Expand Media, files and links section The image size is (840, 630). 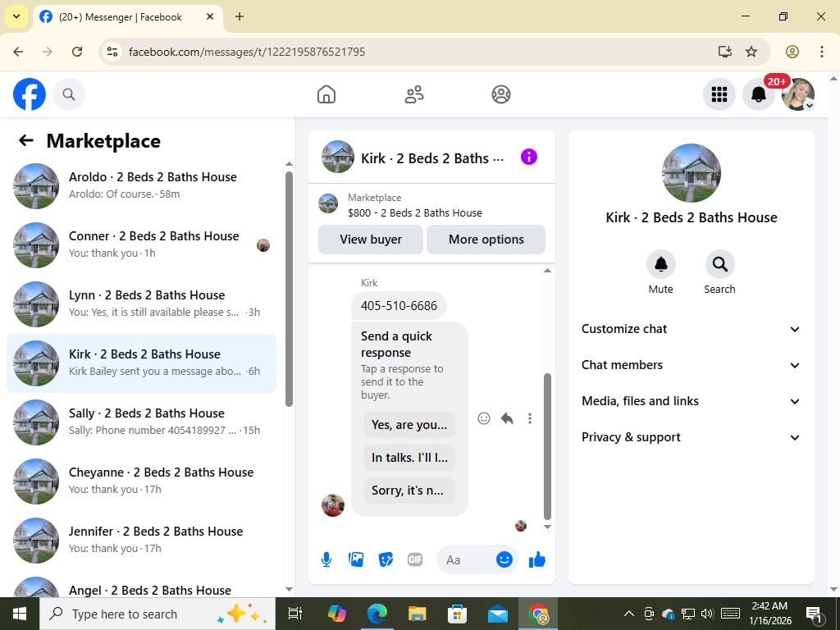[691, 401]
